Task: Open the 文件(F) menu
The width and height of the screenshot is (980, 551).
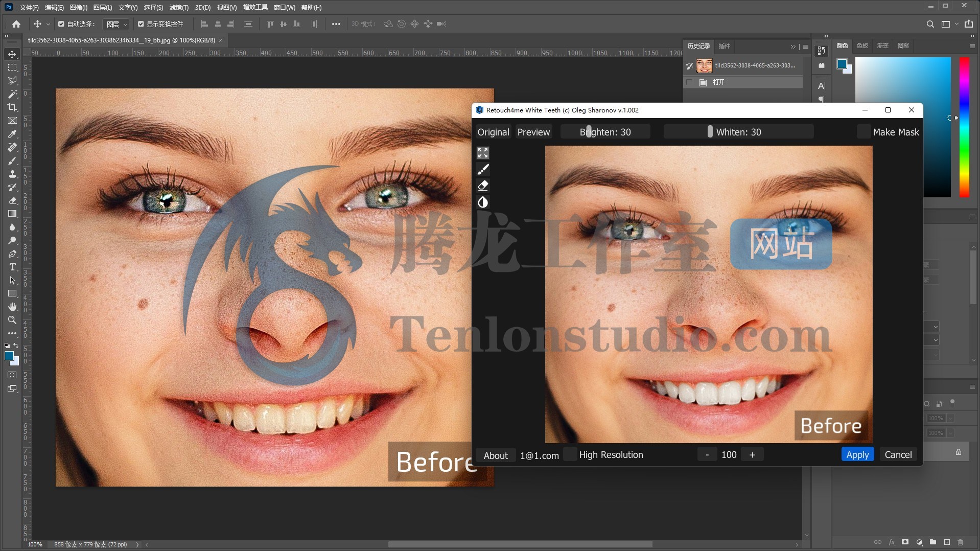Action: tap(29, 7)
